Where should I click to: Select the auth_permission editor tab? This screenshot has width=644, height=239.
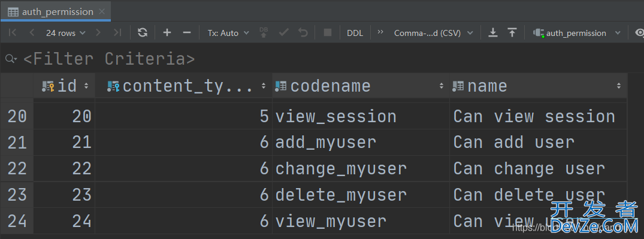[56, 11]
